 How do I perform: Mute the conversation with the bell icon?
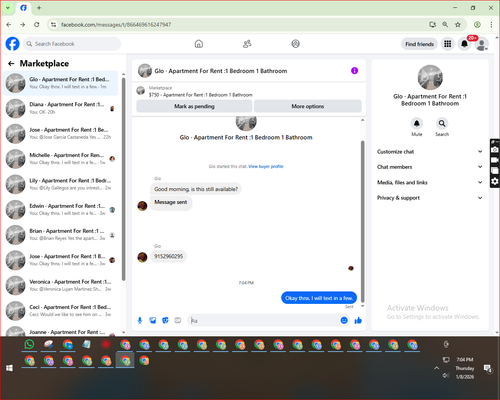417,123
